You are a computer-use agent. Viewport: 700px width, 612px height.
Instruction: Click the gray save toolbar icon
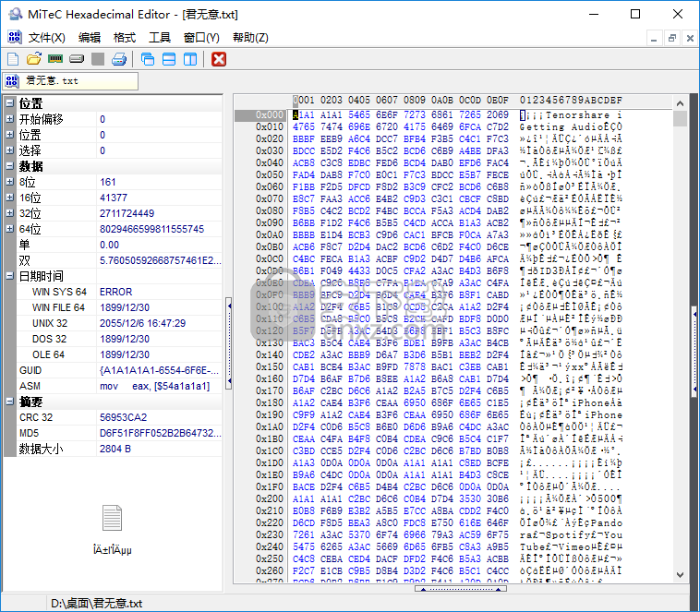[x=98, y=59]
